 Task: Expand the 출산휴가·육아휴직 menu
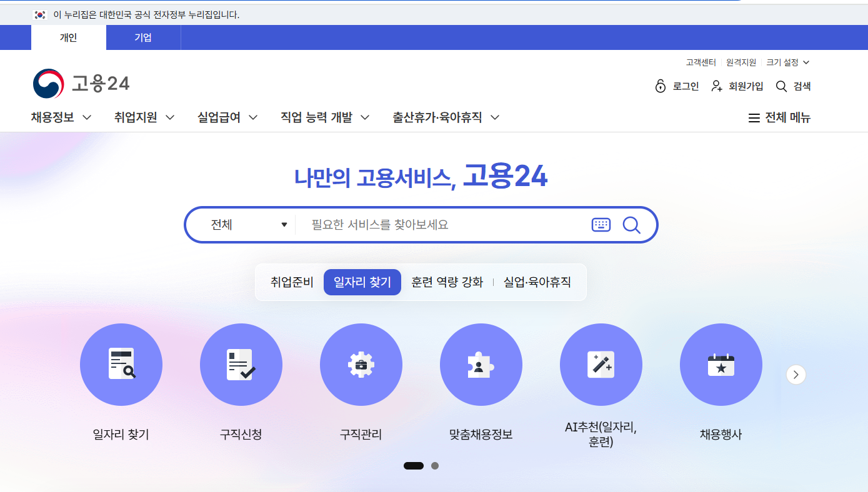click(x=446, y=117)
